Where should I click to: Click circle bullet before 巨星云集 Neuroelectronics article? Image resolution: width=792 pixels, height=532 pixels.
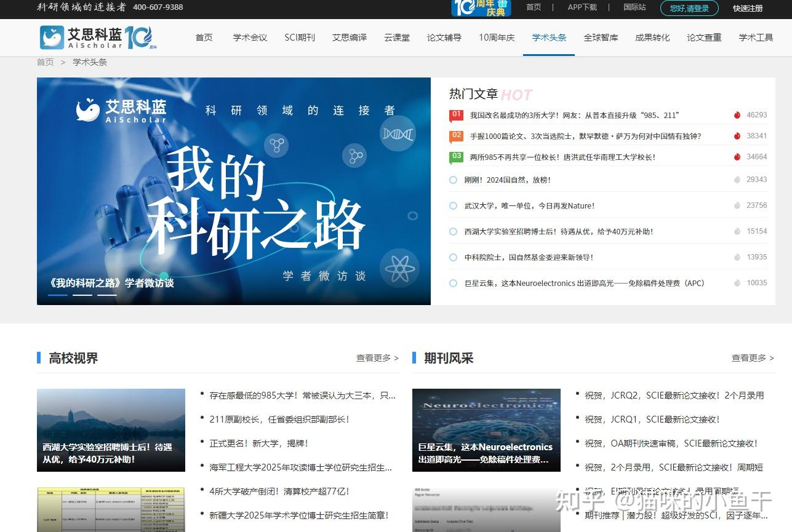coord(454,284)
